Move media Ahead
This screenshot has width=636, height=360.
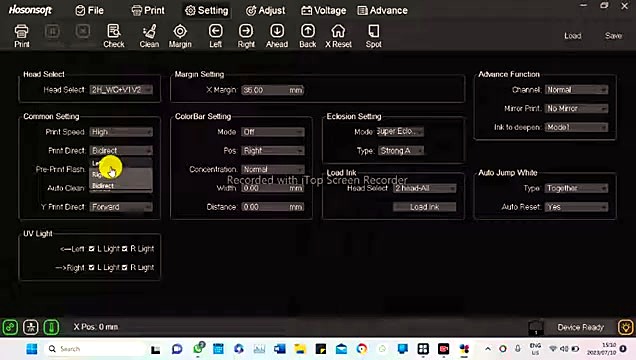tap(277, 36)
